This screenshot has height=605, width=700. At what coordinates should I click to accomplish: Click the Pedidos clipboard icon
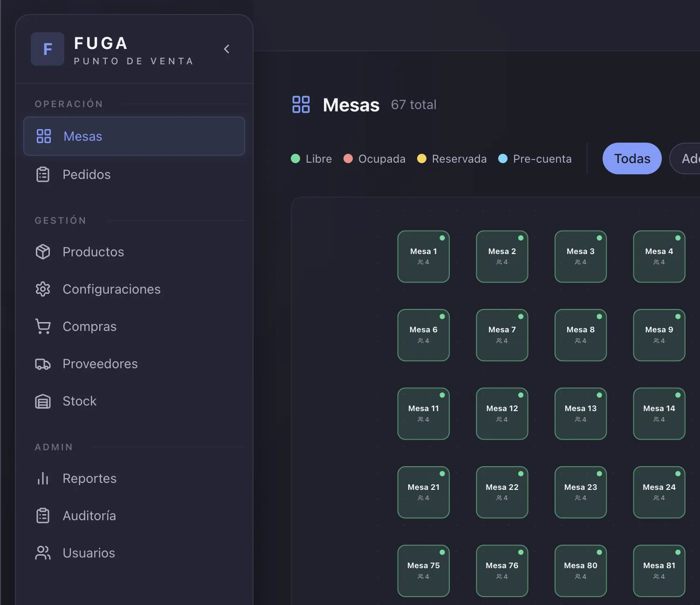coord(43,174)
